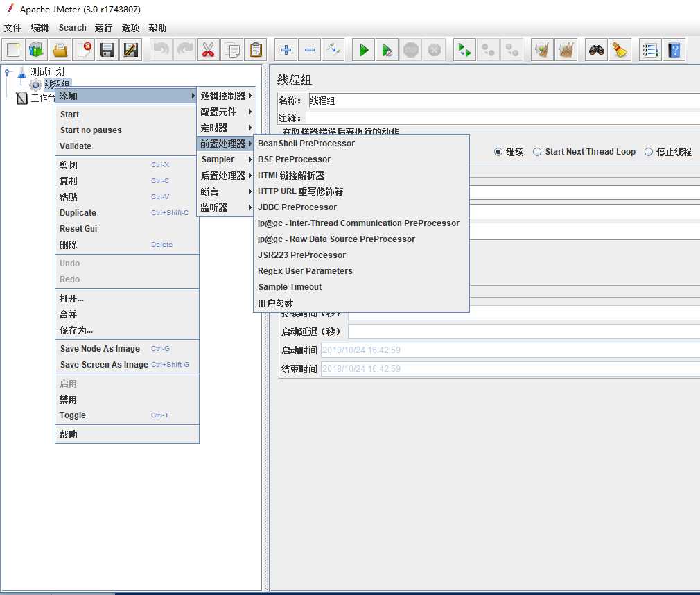Choose 用户参数 preprocessor

pyautogui.click(x=361, y=303)
